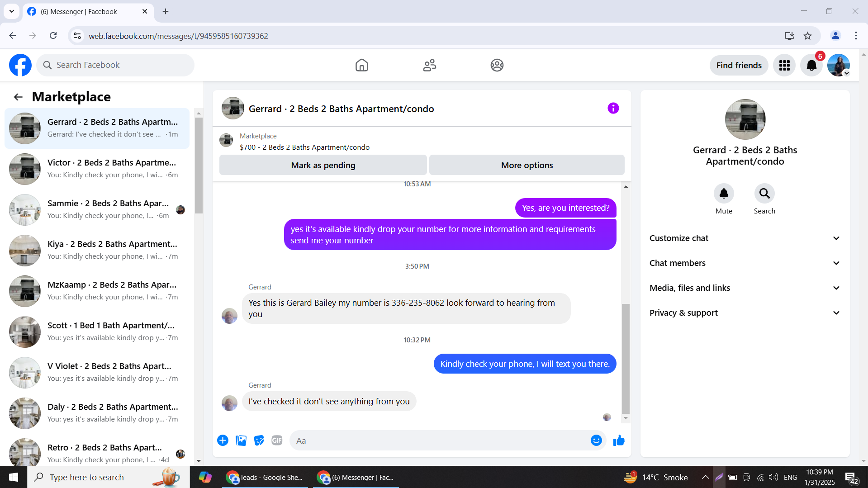Click the Facebook logo icon
This screenshot has width=868, height=488.
click(x=20, y=65)
